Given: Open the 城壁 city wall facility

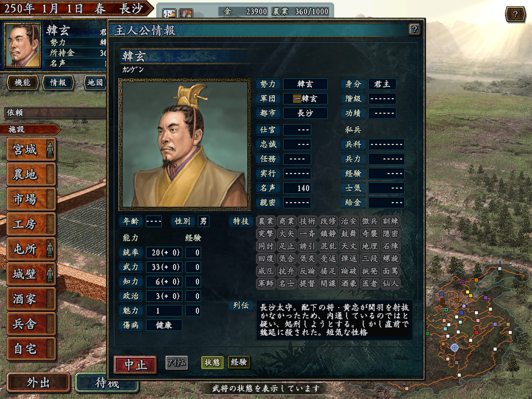Looking at the screenshot, I should pyautogui.click(x=31, y=274).
